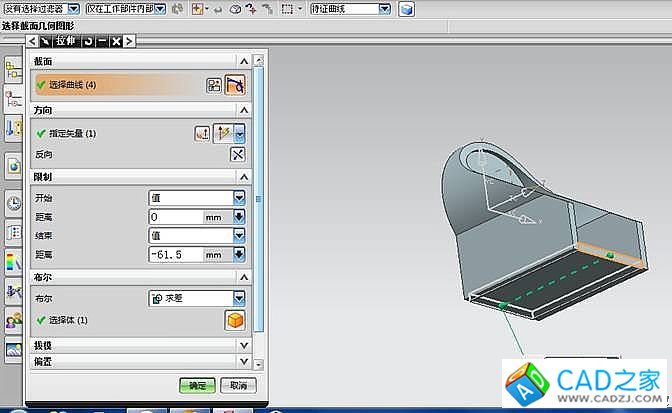Open the vector dialog icon next to 指定矢量
This screenshot has width=672, height=413.
pyautogui.click(x=202, y=132)
